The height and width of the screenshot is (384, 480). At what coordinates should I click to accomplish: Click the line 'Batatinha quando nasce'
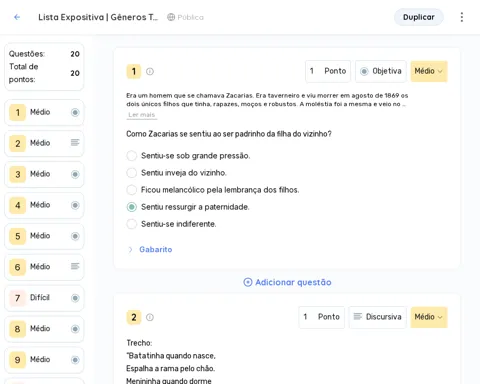(x=171, y=356)
